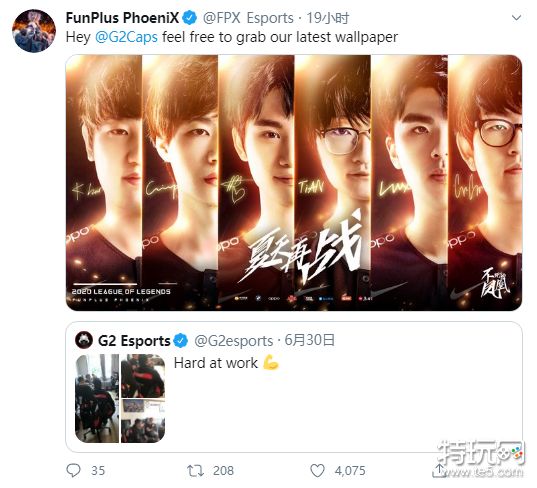Open the tweet options chevron menu
The image size is (537, 488).
click(516, 17)
